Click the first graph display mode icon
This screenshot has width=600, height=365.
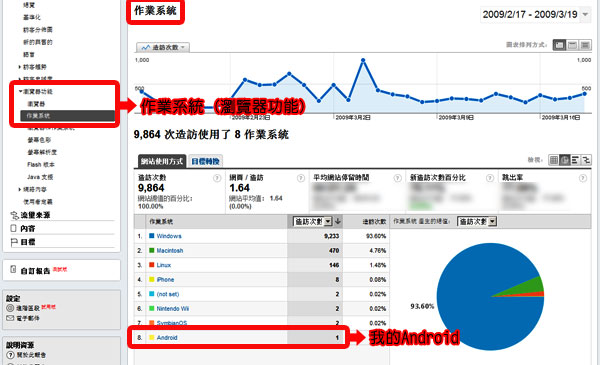pyautogui.click(x=559, y=46)
